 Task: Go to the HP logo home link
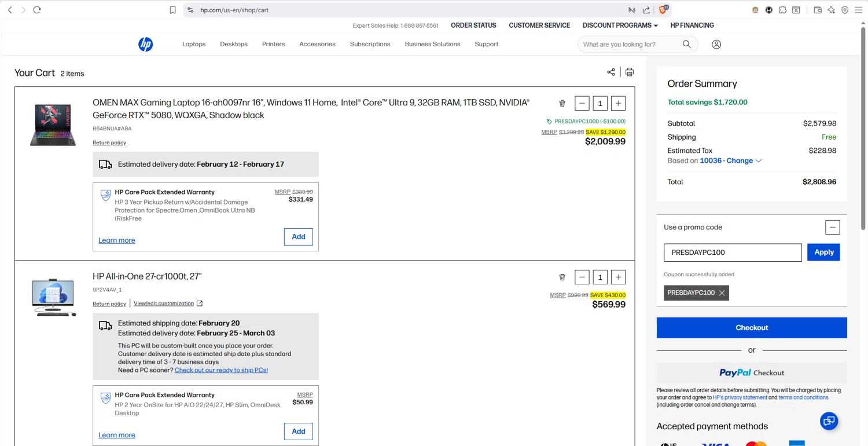click(x=146, y=44)
